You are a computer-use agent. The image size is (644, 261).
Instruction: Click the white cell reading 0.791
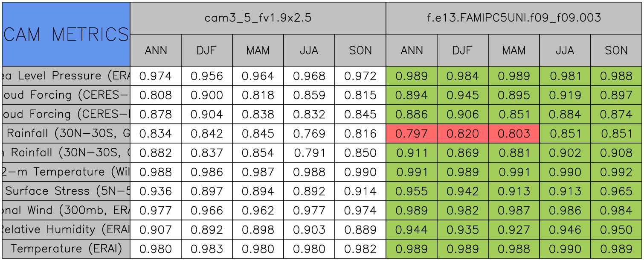[309, 153]
